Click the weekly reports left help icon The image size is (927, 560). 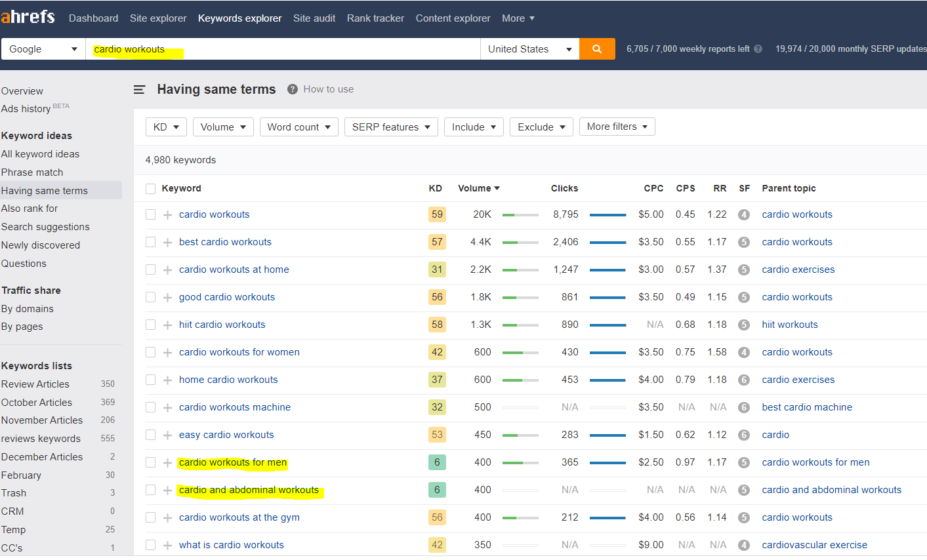(758, 49)
